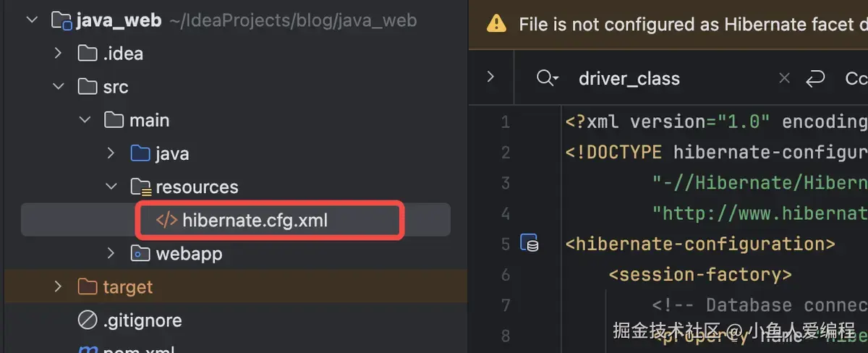Click the Hibernate gutter icon on line 5
The image size is (868, 353).
point(529,244)
